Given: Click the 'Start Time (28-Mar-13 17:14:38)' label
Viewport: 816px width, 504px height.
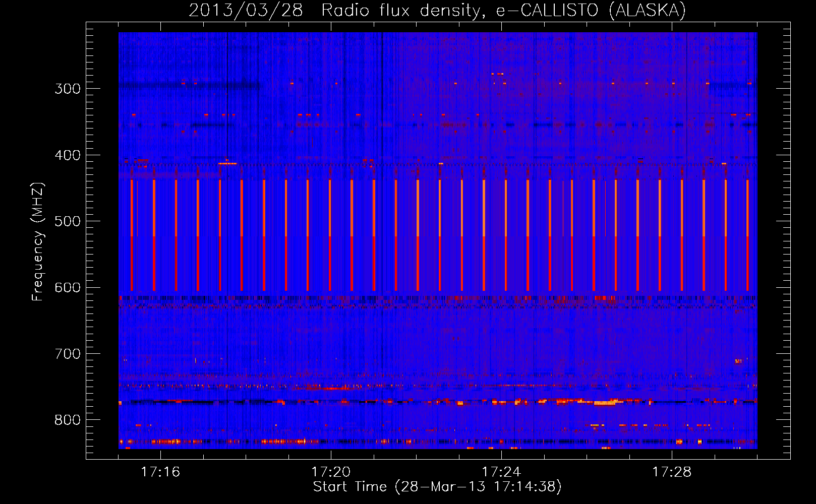Looking at the screenshot, I should pos(437,487).
